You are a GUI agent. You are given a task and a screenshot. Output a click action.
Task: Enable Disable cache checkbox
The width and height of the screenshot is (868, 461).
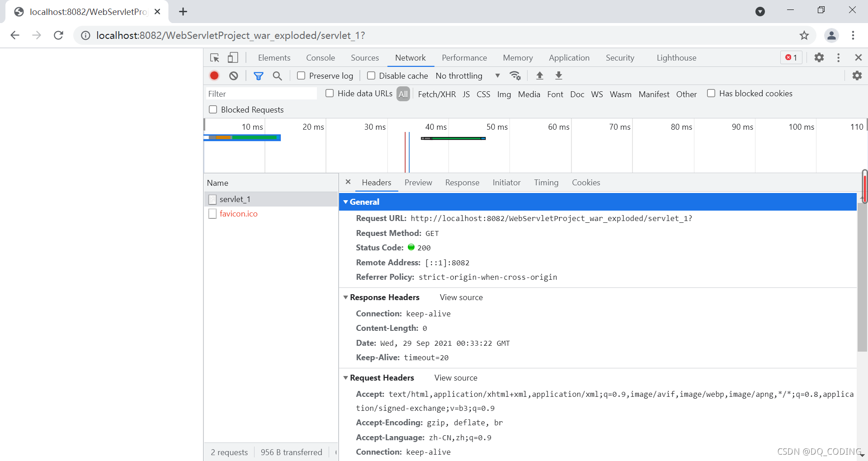[371, 75]
